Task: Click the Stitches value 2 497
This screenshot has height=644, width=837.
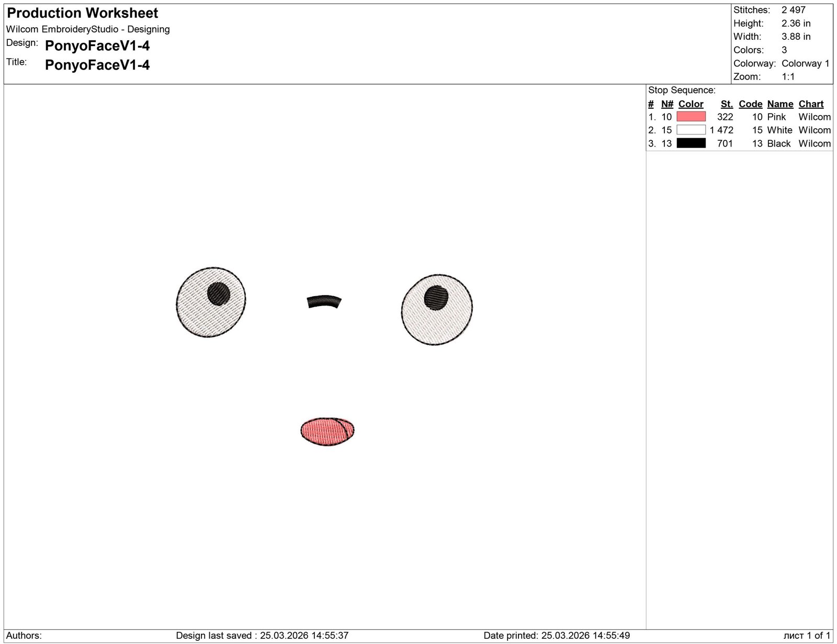Action: (793, 10)
